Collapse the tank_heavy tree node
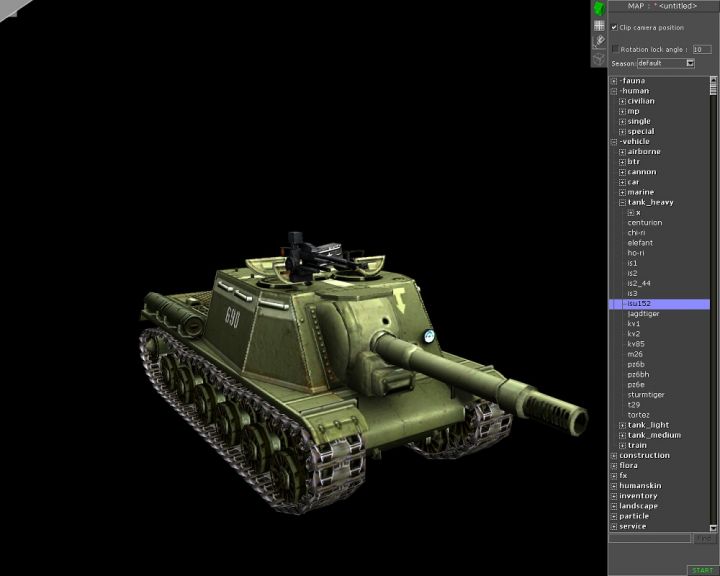 [x=622, y=202]
